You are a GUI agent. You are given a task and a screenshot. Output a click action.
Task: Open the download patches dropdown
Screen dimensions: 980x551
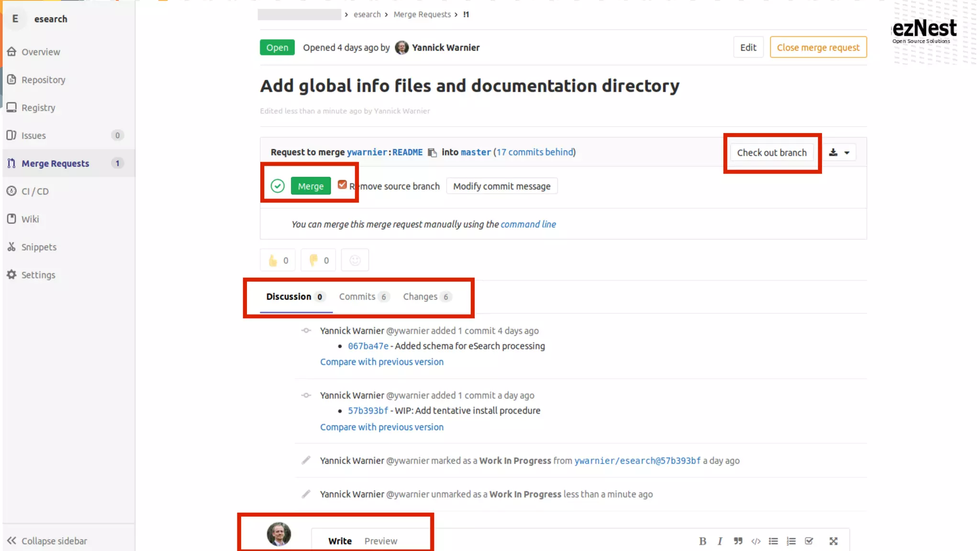tap(839, 153)
